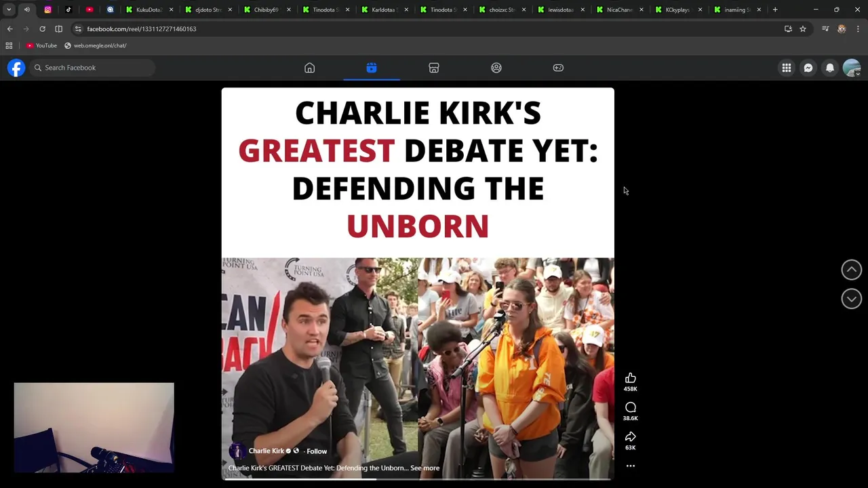Go to the previous reel with up chevron
This screenshot has width=868, height=488.
coord(852,270)
